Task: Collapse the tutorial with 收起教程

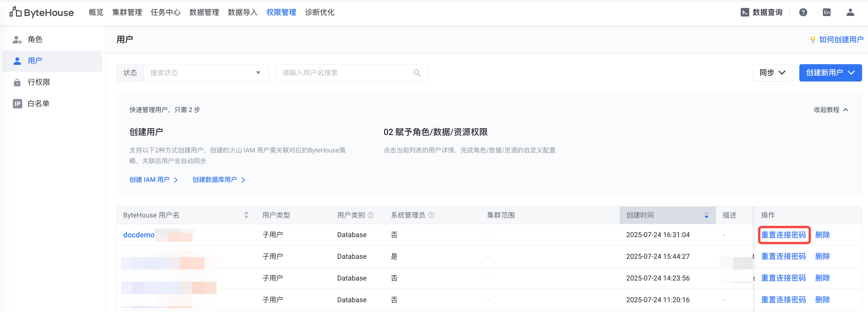Action: click(831, 110)
